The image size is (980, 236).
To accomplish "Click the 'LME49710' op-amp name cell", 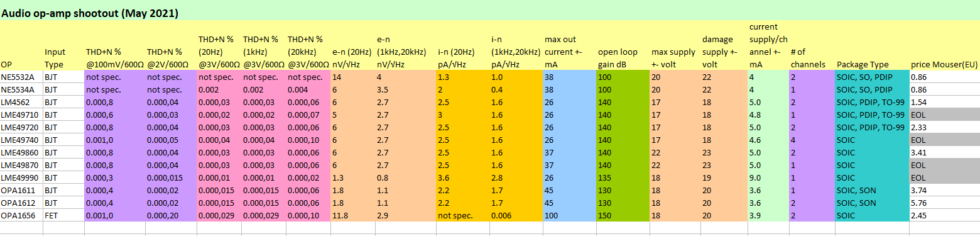I will click(21, 114).
